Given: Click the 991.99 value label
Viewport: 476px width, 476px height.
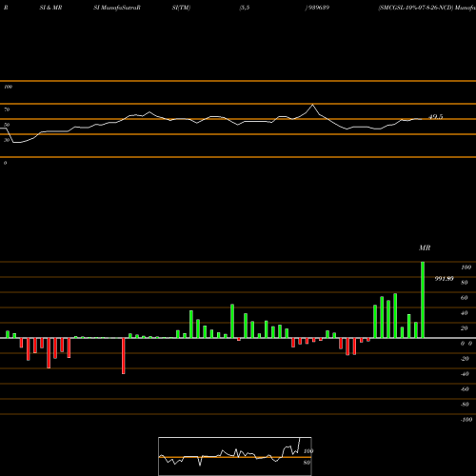Looking at the screenshot, I should [444, 279].
